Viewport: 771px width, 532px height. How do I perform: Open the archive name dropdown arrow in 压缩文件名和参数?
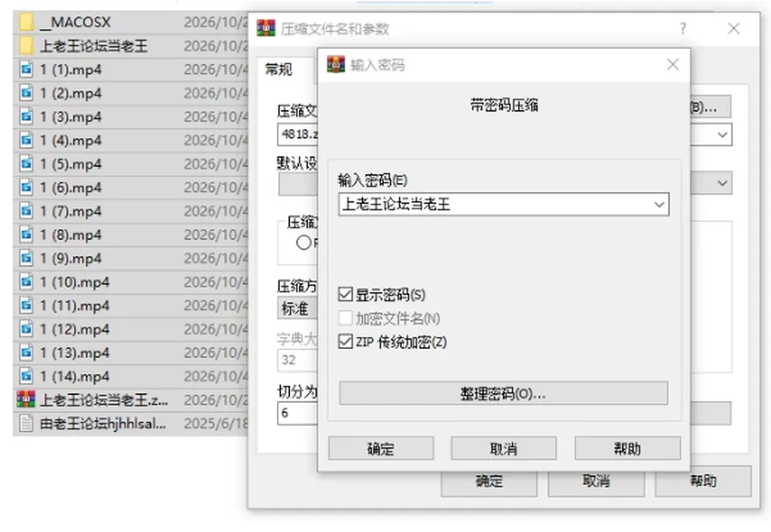coord(722,135)
